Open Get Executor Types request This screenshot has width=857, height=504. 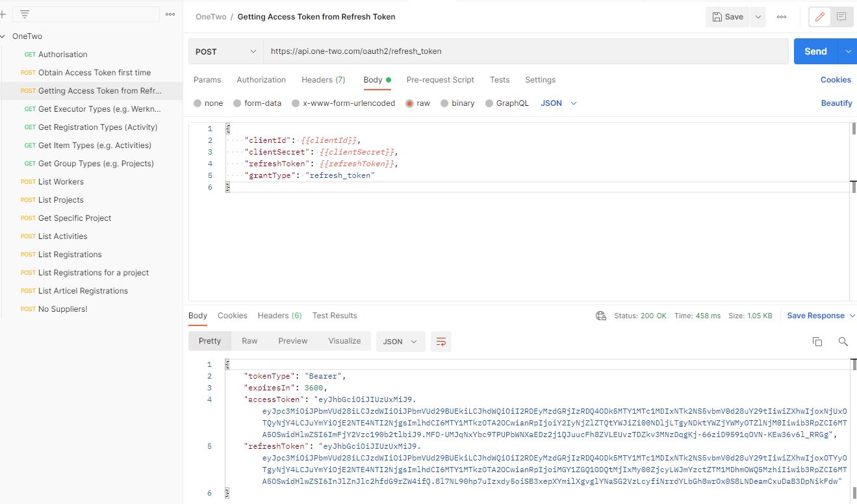[99, 109]
